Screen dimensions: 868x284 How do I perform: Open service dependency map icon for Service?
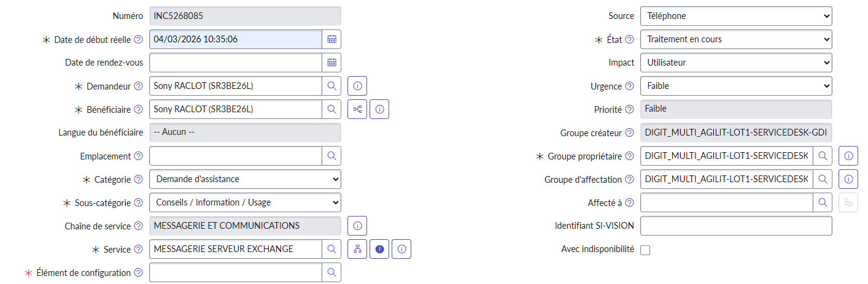point(357,250)
